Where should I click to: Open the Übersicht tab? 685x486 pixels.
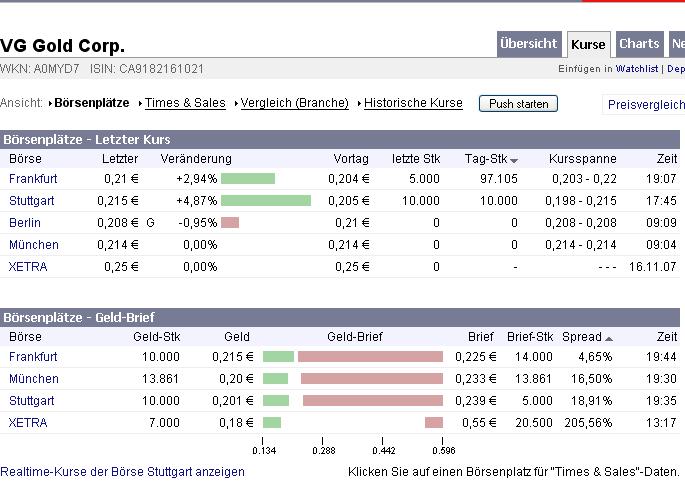pyautogui.click(x=529, y=44)
